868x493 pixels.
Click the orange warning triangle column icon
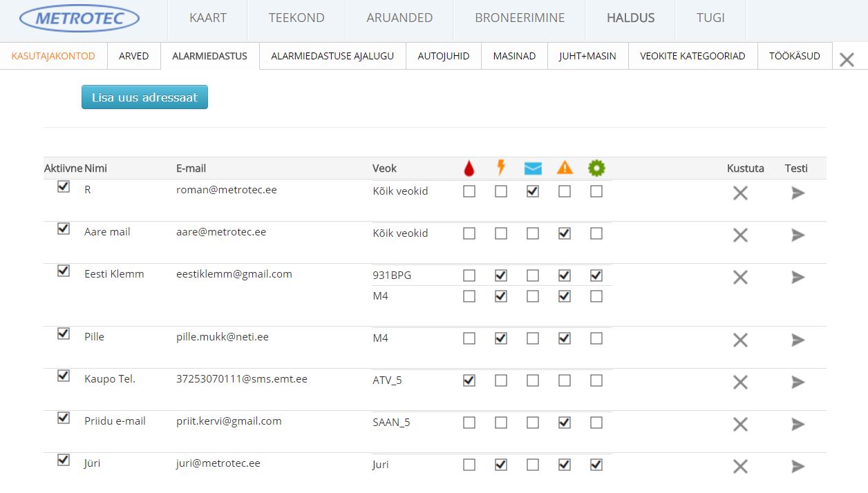coord(565,168)
